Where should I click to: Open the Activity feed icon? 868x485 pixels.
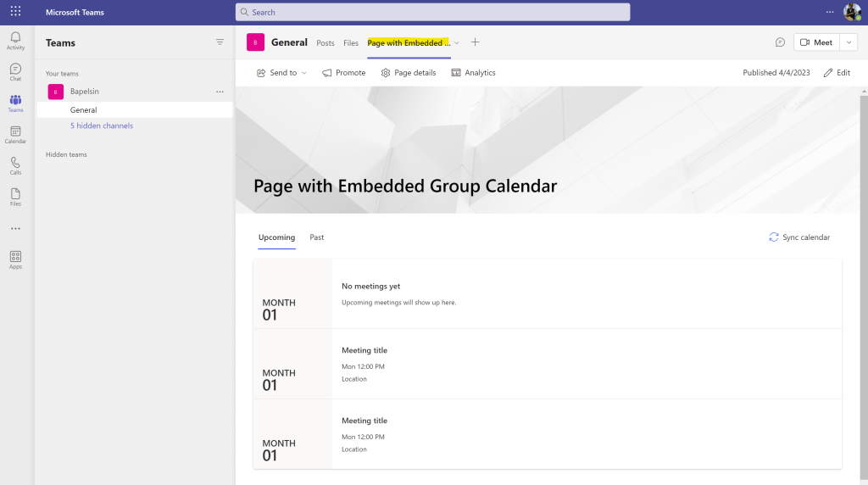pyautogui.click(x=15, y=40)
